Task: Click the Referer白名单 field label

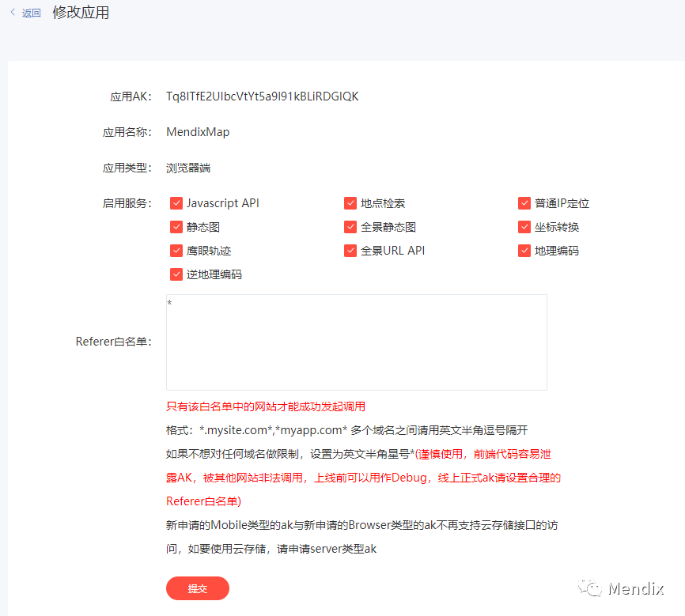Action: (114, 342)
